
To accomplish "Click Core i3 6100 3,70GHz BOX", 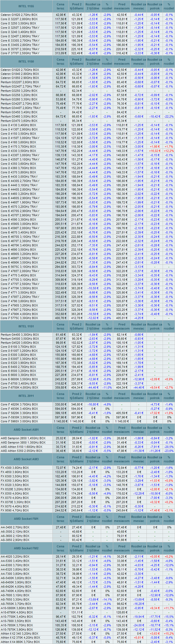I will click(x=18, y=347).
